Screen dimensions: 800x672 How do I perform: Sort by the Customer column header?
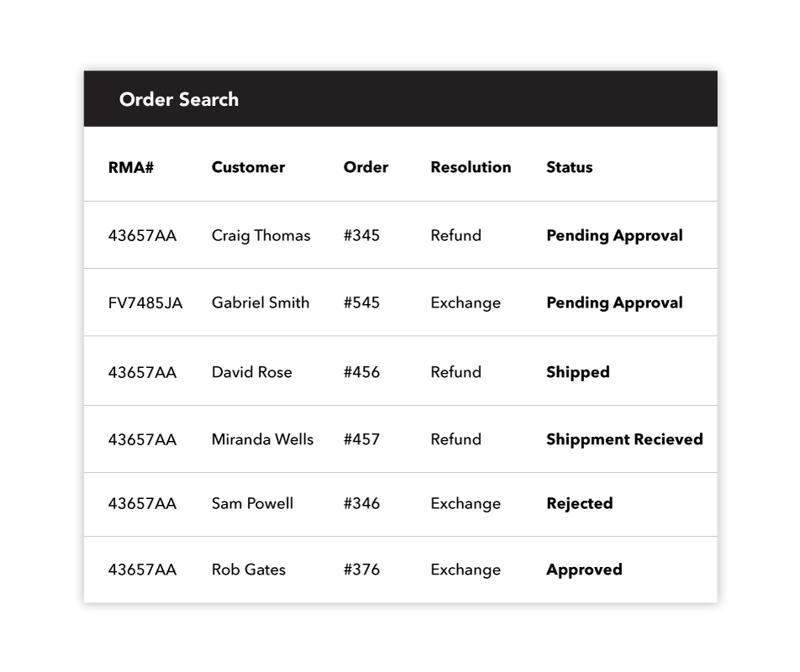tap(248, 167)
